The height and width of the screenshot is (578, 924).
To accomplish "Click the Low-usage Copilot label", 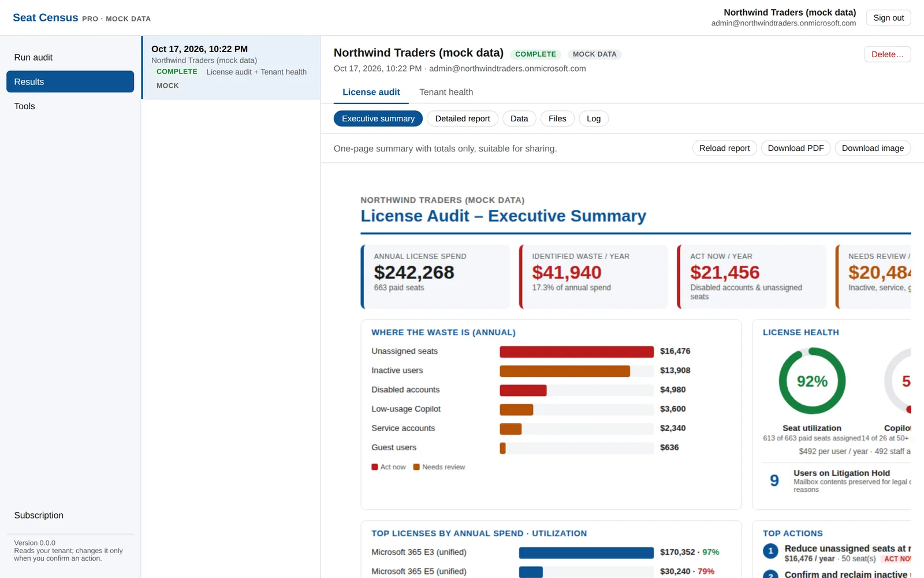I will click(x=406, y=409).
